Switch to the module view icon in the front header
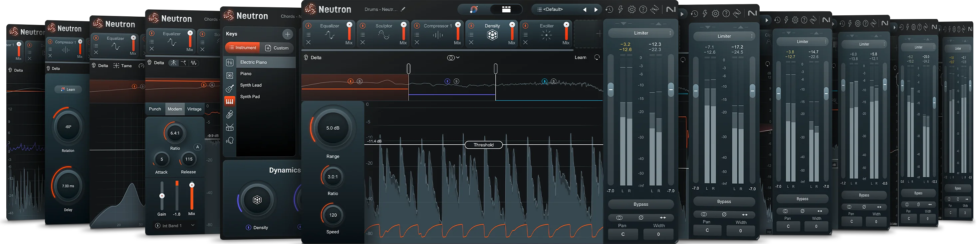 click(x=506, y=10)
